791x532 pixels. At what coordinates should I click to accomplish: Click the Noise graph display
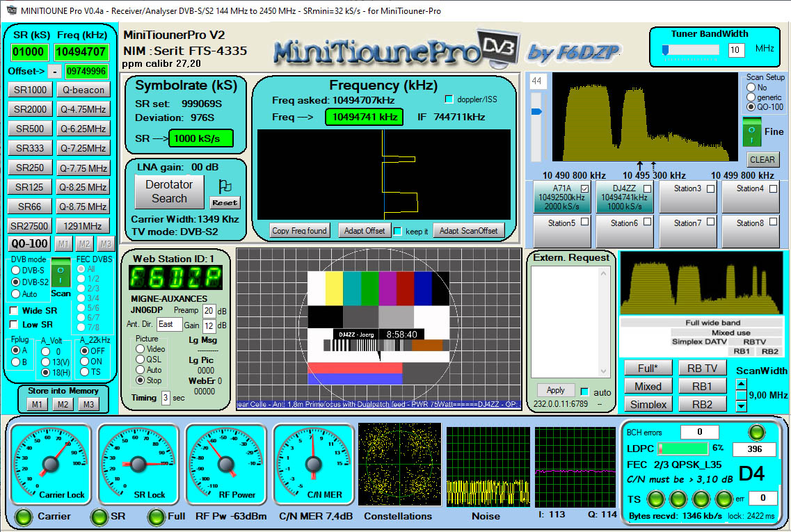pos(488,467)
